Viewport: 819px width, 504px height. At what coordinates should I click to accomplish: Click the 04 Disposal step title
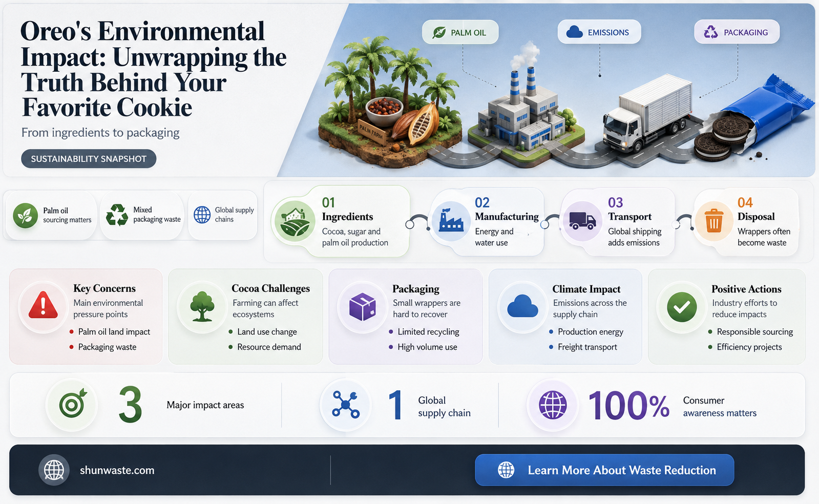pyautogui.click(x=756, y=209)
